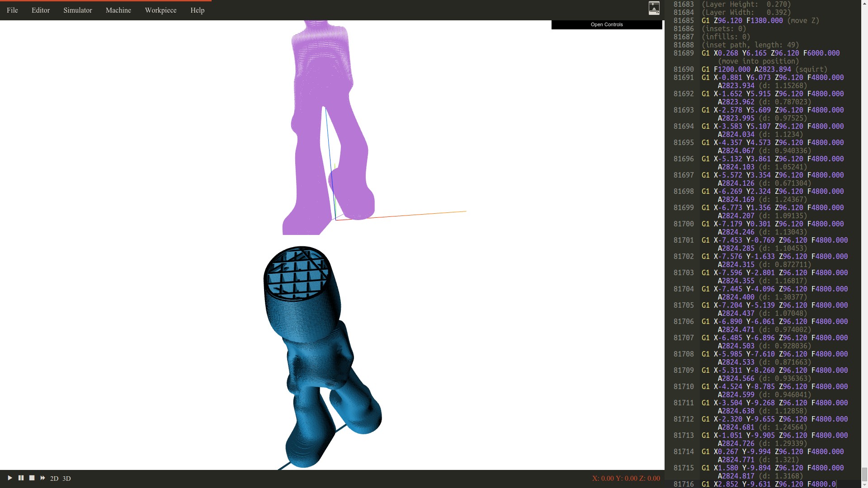Open the Editor menu

pyautogui.click(x=41, y=10)
